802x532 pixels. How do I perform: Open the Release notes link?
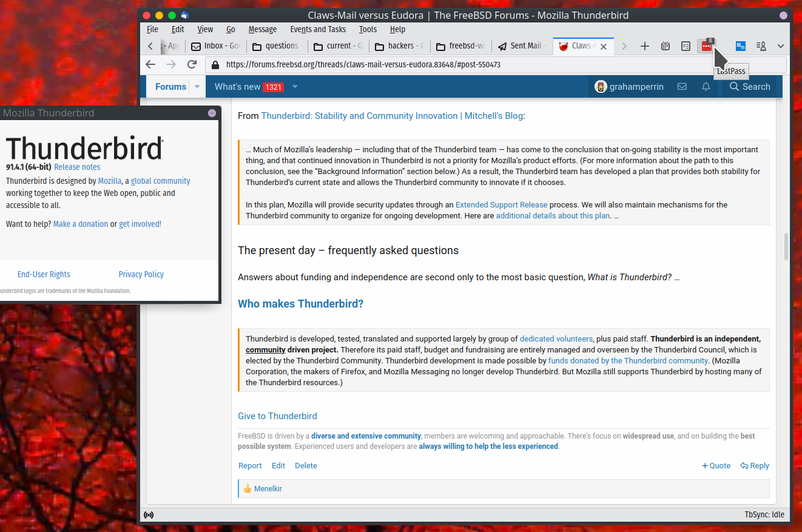[x=77, y=167]
